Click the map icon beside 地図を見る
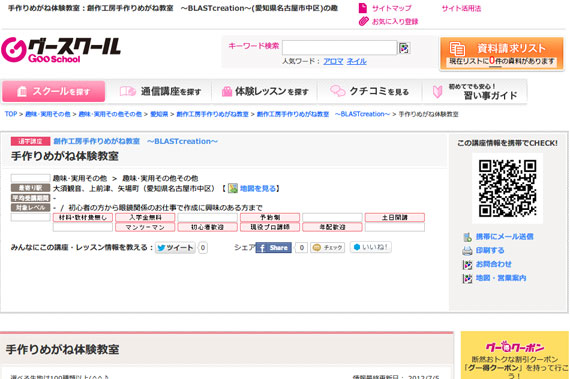The height and width of the screenshot is (379, 570). pos(233,188)
